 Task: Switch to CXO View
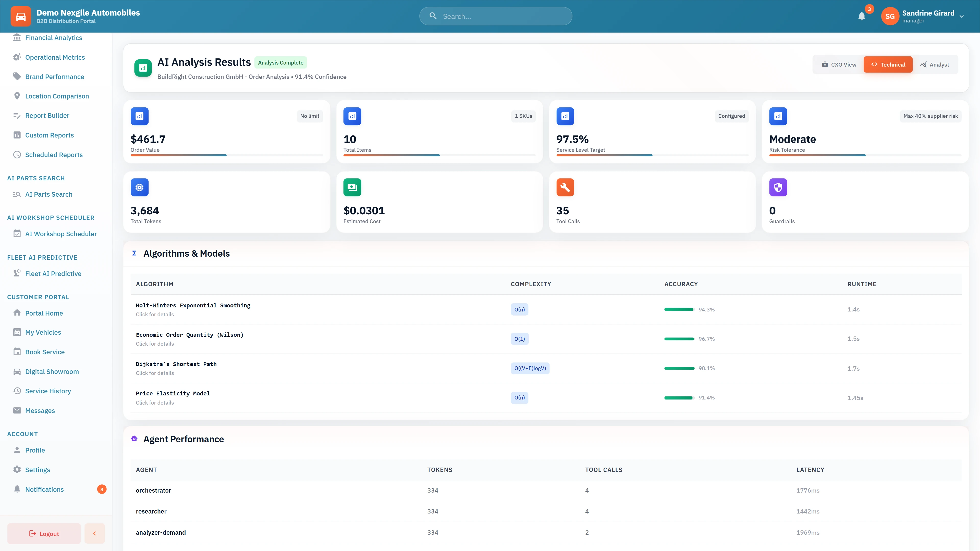[839, 65]
